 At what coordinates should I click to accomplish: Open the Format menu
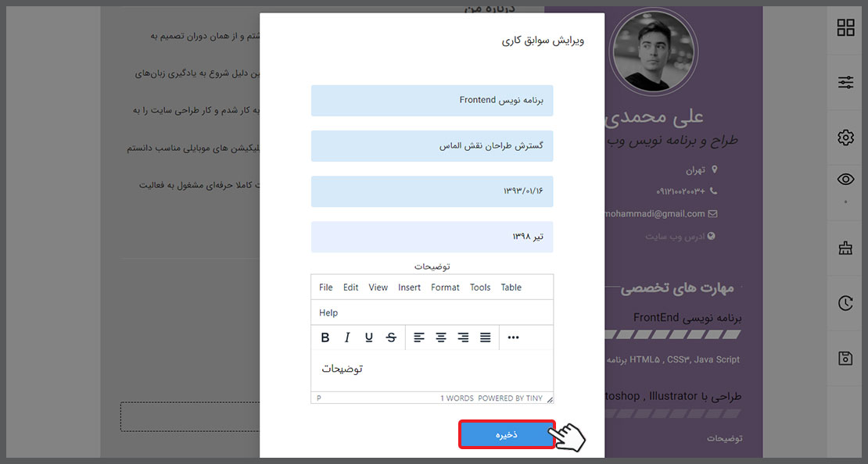pyautogui.click(x=445, y=287)
